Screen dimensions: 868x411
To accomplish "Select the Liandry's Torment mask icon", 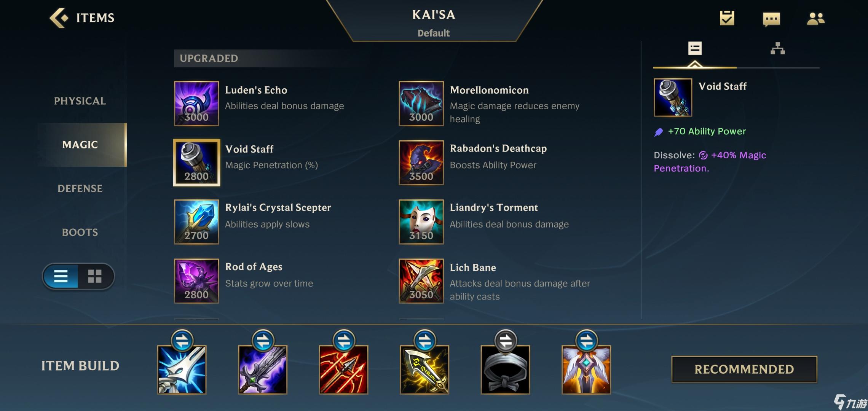I will [x=421, y=222].
